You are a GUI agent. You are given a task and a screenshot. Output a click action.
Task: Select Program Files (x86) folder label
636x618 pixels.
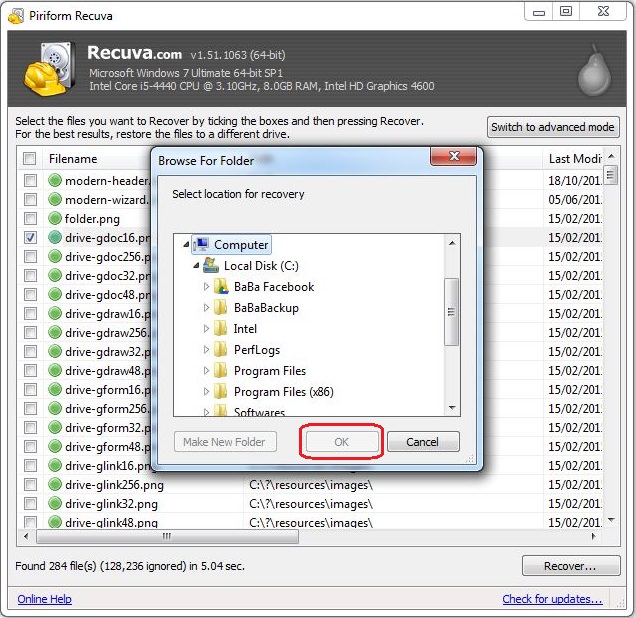284,391
